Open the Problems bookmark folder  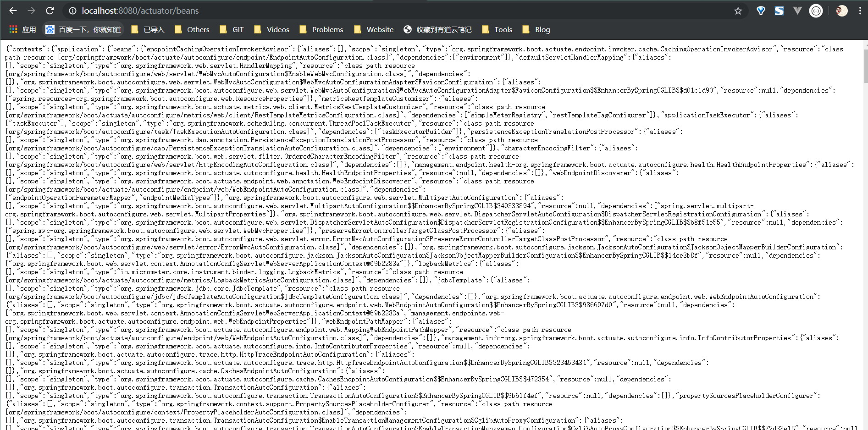click(x=321, y=29)
